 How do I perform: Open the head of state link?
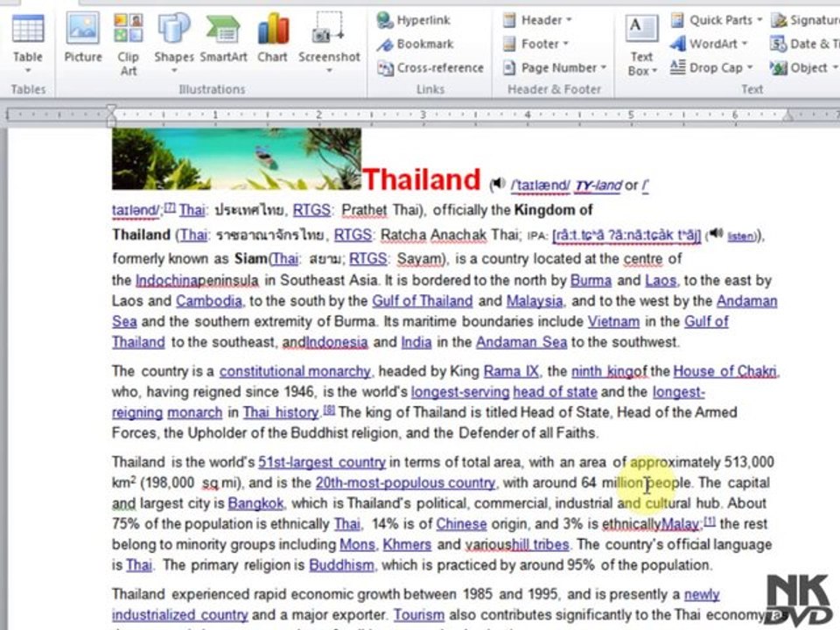coord(555,392)
